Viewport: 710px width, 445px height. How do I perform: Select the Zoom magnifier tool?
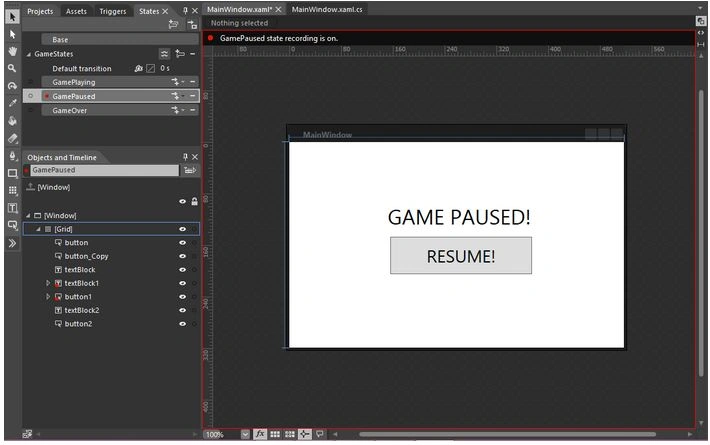[12, 68]
